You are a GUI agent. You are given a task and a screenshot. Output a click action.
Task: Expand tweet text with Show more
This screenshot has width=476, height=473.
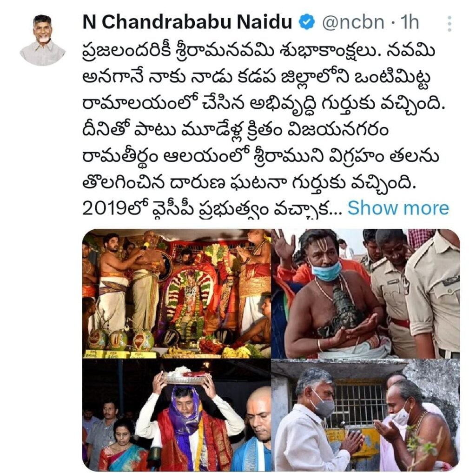click(x=398, y=208)
